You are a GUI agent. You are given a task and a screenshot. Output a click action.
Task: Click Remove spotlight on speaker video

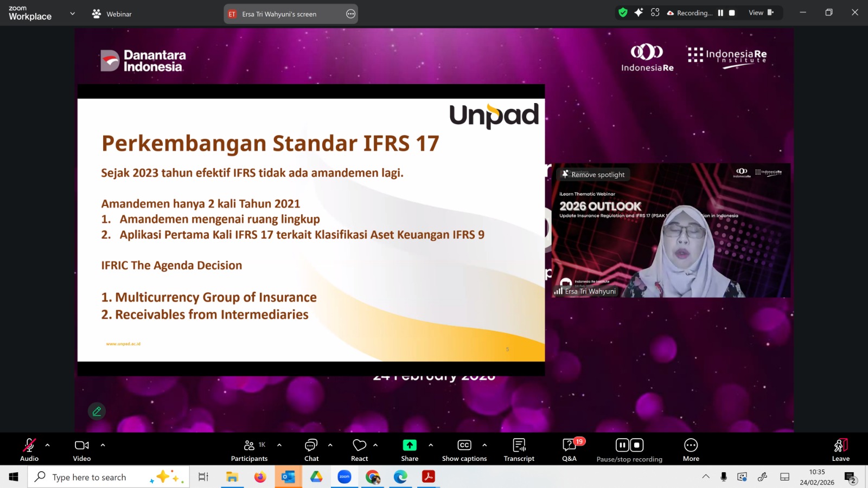click(x=593, y=175)
